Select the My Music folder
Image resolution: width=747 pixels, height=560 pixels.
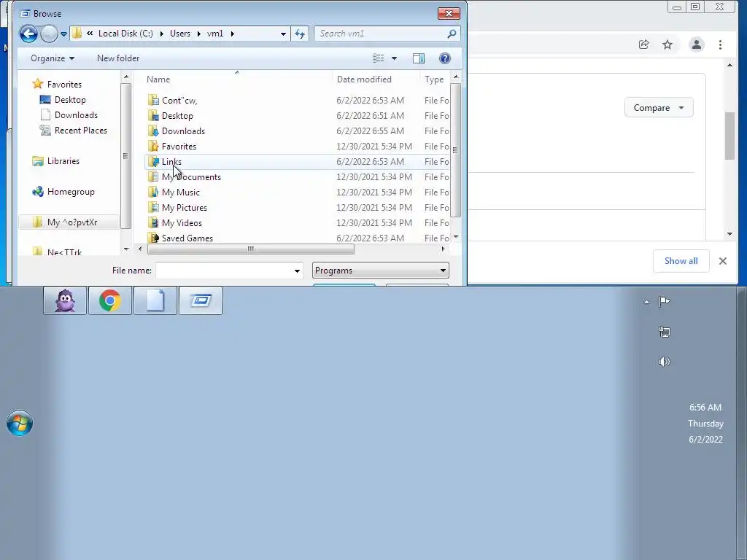[181, 192]
